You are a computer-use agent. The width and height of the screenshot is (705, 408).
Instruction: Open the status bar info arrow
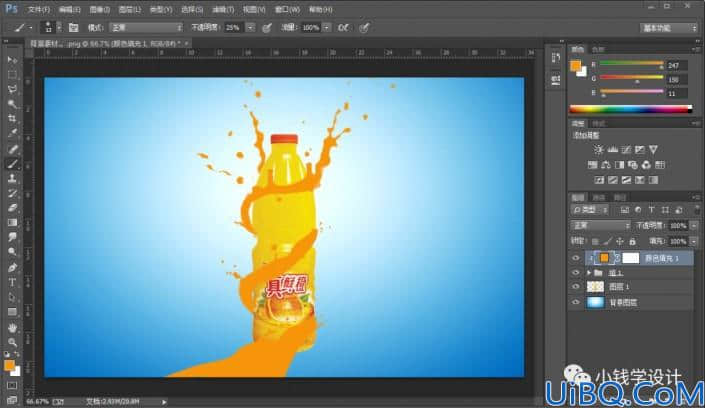pyautogui.click(x=164, y=402)
